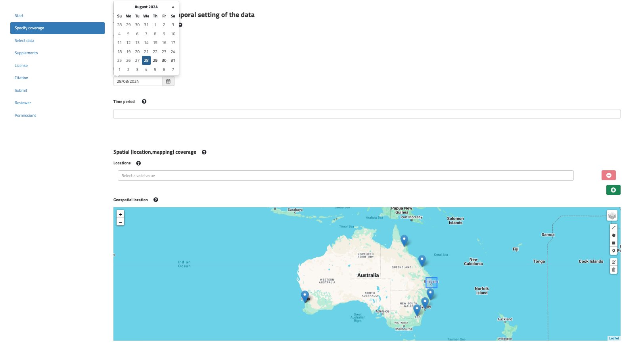644x345 pixels.
Task: Pick the highlighted day 28 in calendar
Action: point(146,61)
